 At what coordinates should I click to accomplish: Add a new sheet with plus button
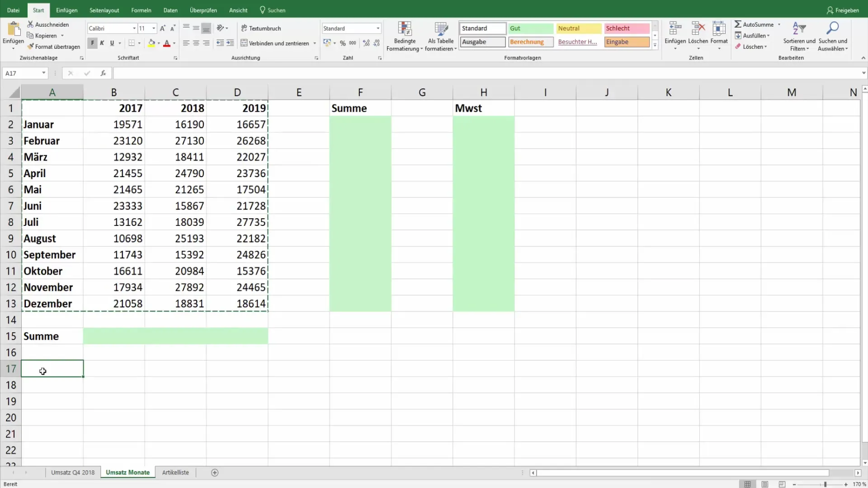[215, 473]
